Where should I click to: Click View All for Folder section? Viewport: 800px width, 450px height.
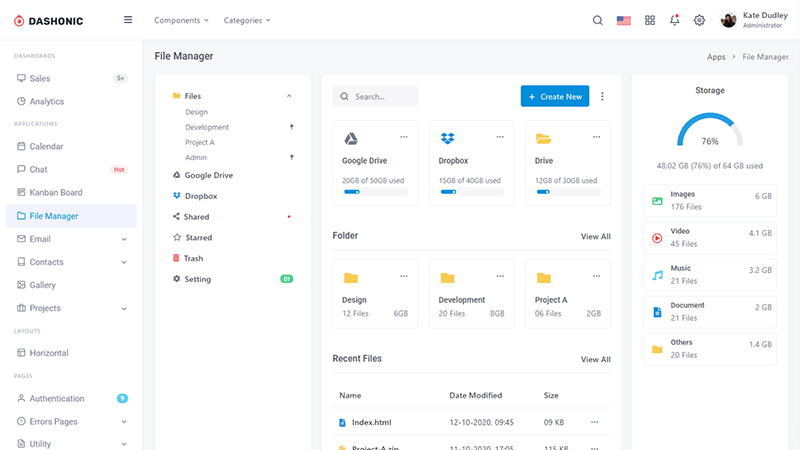[595, 236]
